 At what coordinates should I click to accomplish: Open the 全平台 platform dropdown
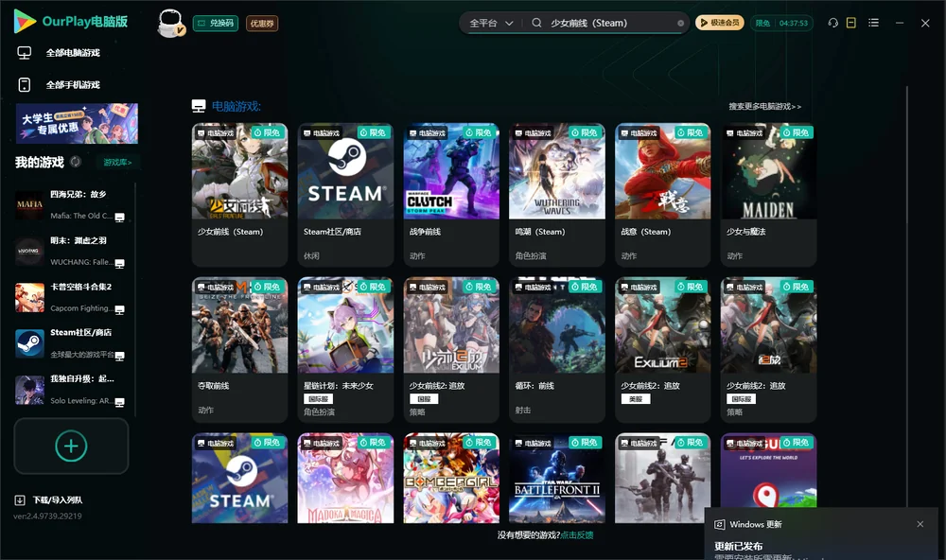pos(491,23)
